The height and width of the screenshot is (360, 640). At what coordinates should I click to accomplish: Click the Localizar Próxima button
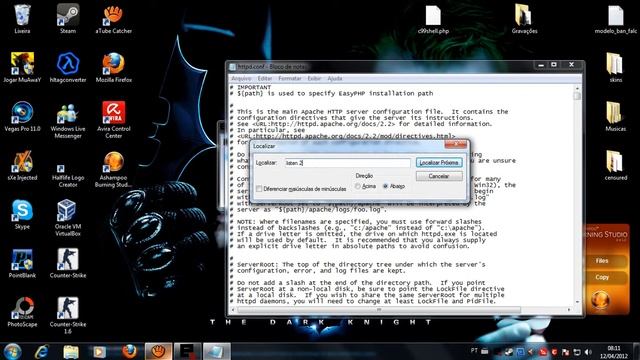439,162
